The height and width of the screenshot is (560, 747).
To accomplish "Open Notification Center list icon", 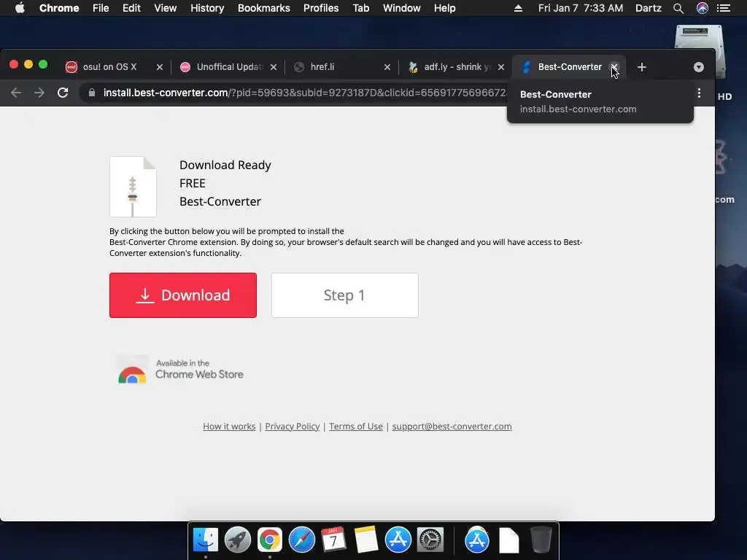I will click(x=724, y=8).
